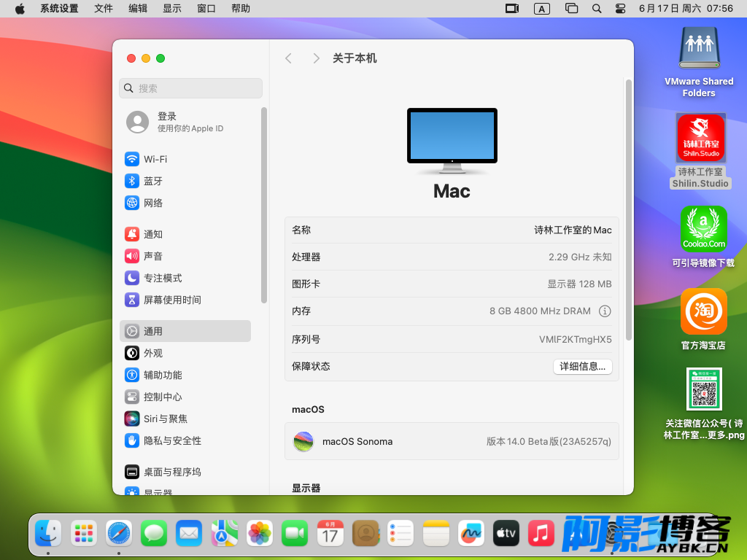Open Siri与聚焦 settings

coord(185,419)
